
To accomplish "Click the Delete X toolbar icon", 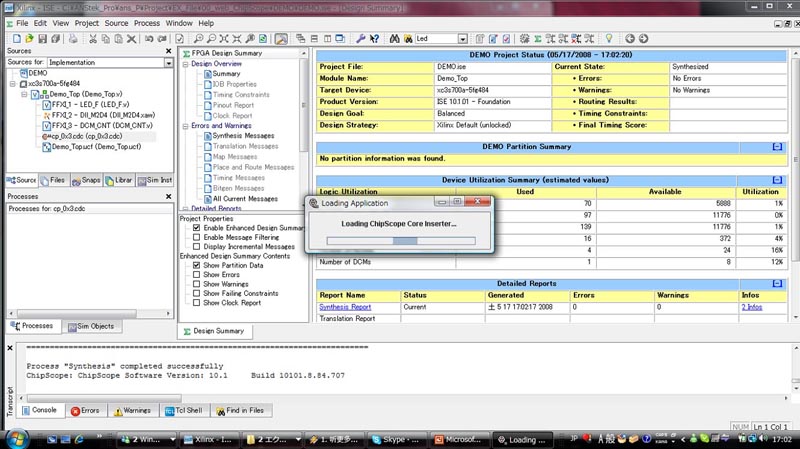I will click(131, 39).
